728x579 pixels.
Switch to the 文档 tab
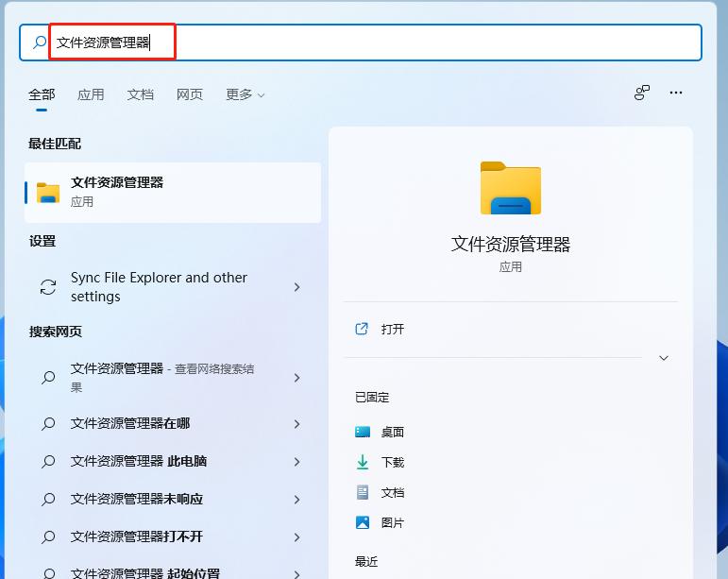coord(140,94)
